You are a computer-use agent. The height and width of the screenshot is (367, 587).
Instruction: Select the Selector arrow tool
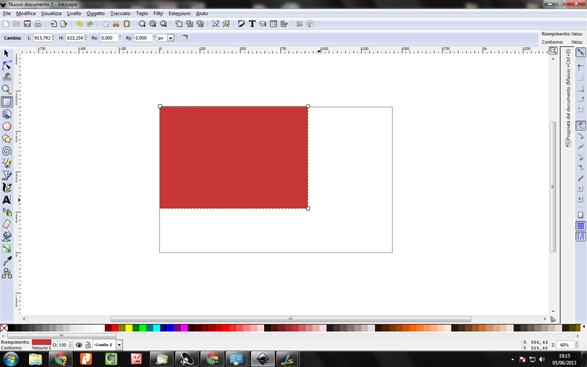point(6,54)
